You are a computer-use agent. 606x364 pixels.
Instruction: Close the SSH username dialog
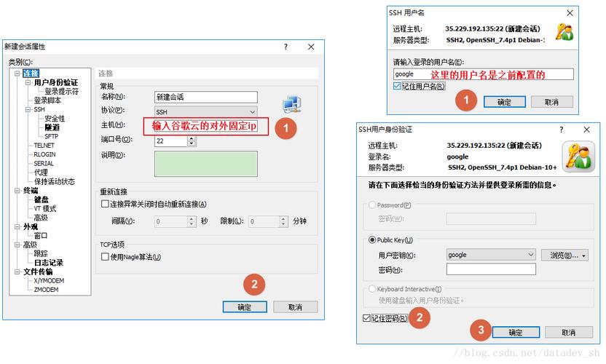tap(570, 13)
